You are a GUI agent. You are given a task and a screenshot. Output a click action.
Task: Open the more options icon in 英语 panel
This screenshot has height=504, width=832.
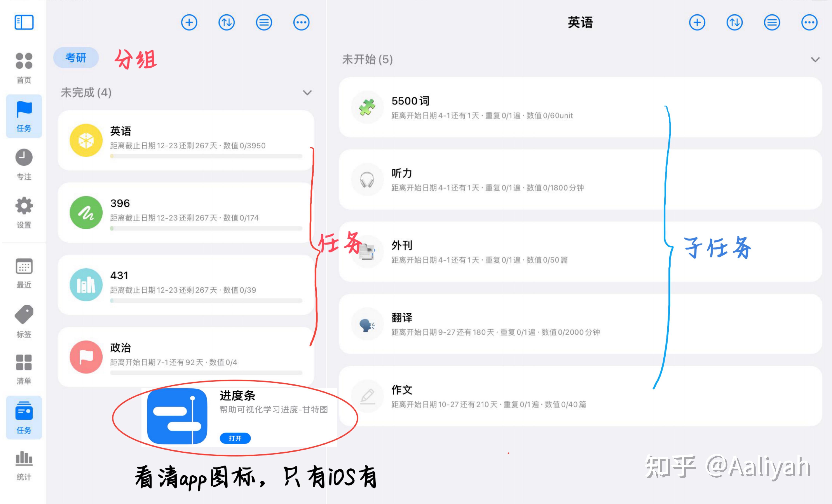tap(809, 23)
